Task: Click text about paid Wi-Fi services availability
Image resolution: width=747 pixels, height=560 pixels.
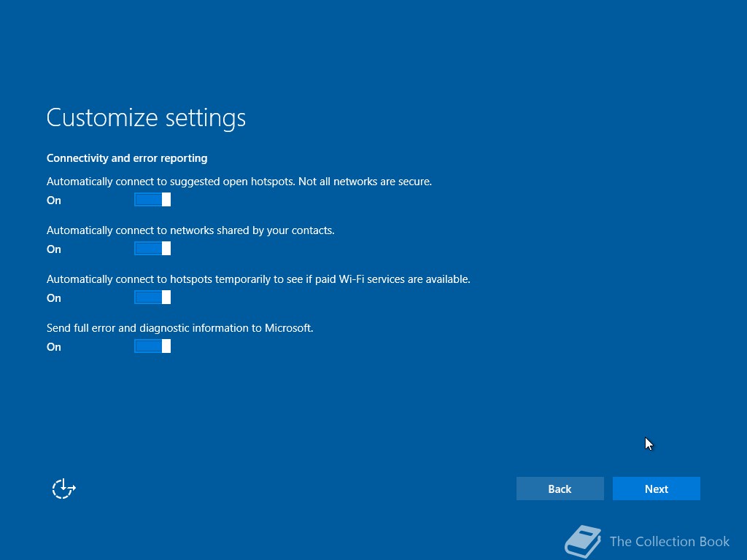Action: (258, 279)
